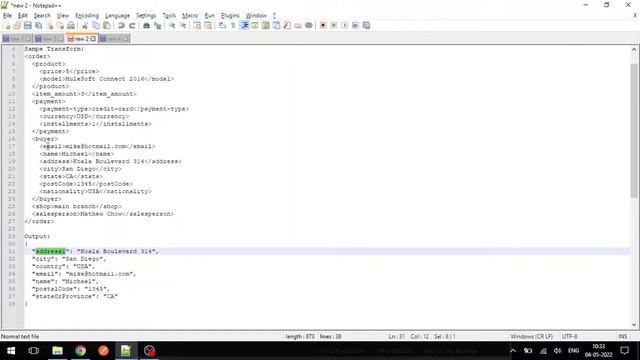Click the Open file toolbar icon
This screenshot has width=640, height=360.
pyautogui.click(x=17, y=25)
